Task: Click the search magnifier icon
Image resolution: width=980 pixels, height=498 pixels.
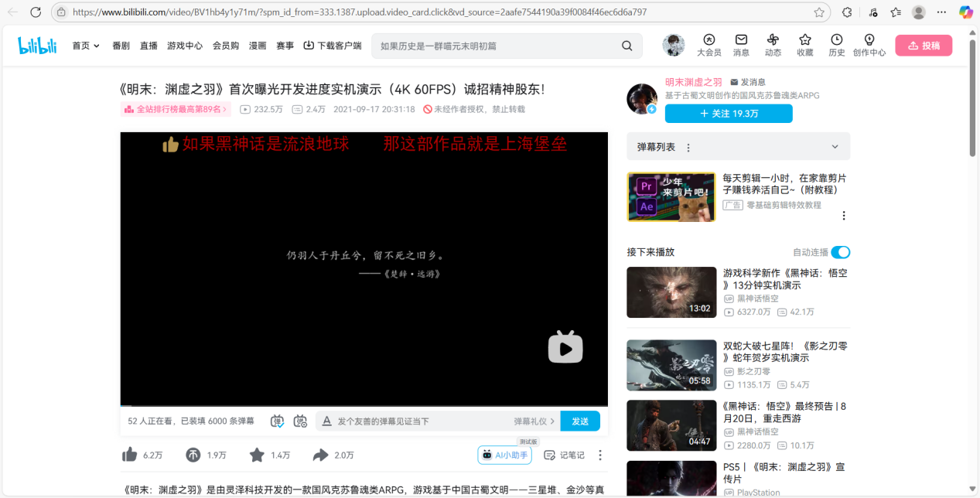Action: [x=627, y=46]
